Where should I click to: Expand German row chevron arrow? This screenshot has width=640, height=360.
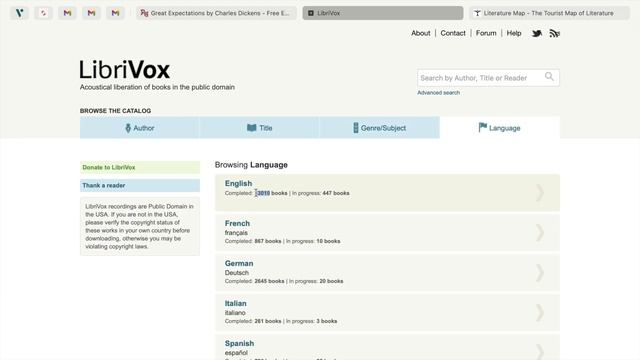click(x=540, y=273)
